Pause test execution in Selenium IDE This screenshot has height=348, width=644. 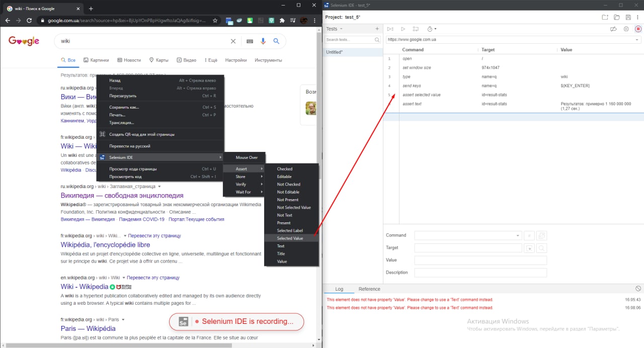[x=626, y=29]
